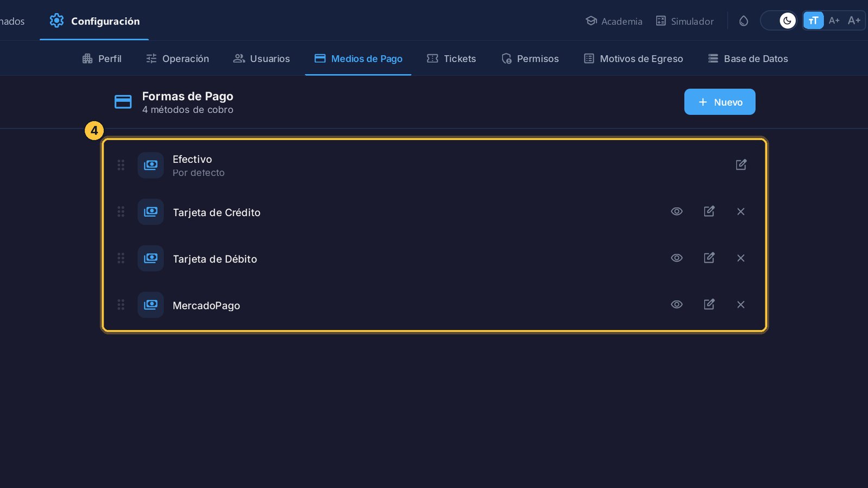Open the Academia link

click(614, 21)
